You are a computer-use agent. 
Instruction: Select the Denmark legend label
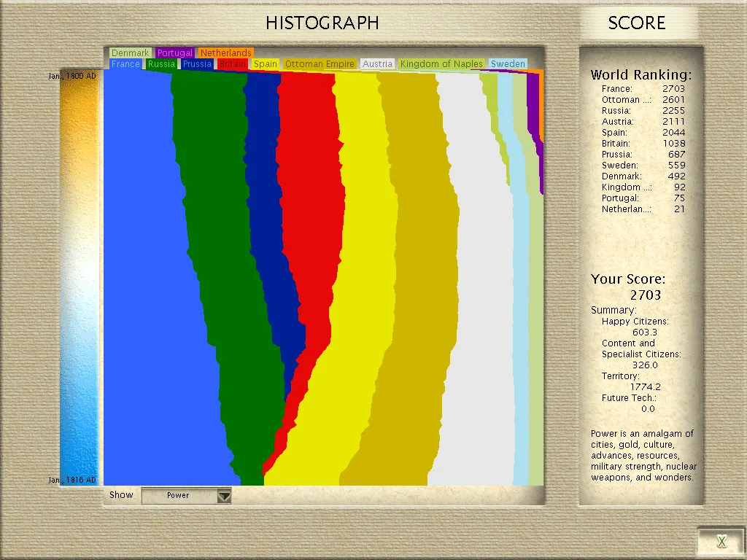(130, 52)
